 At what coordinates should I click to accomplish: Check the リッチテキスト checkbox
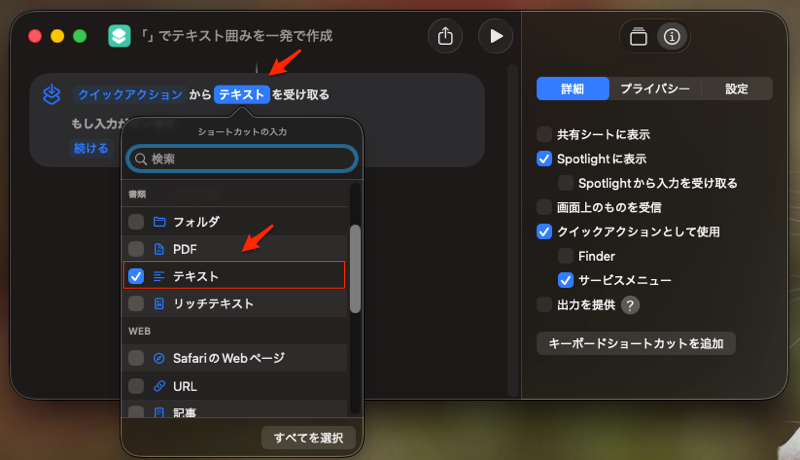tap(136, 304)
